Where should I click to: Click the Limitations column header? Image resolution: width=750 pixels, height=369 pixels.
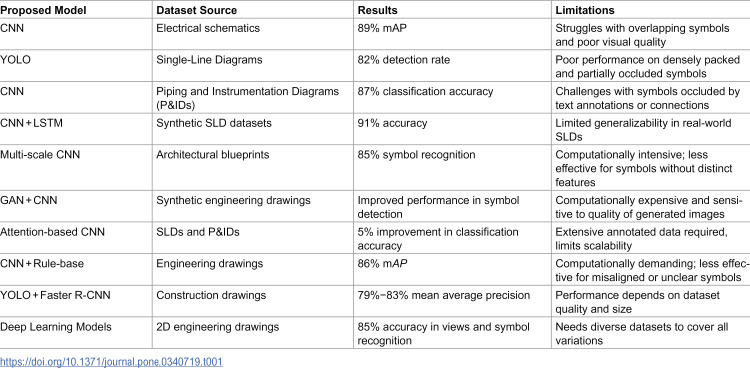651,10
